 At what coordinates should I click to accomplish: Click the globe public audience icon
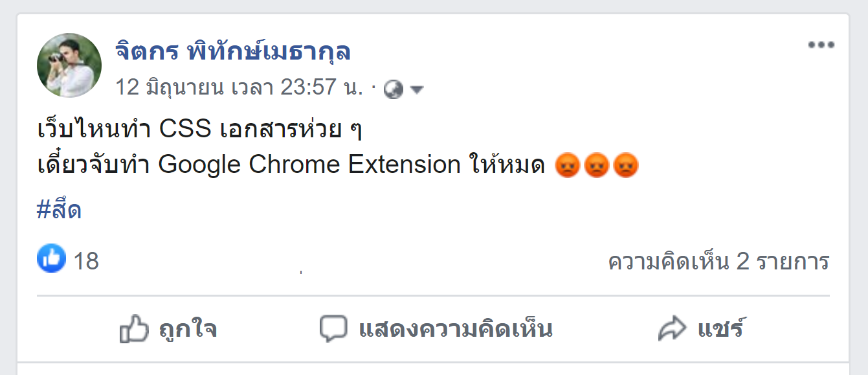click(x=393, y=89)
